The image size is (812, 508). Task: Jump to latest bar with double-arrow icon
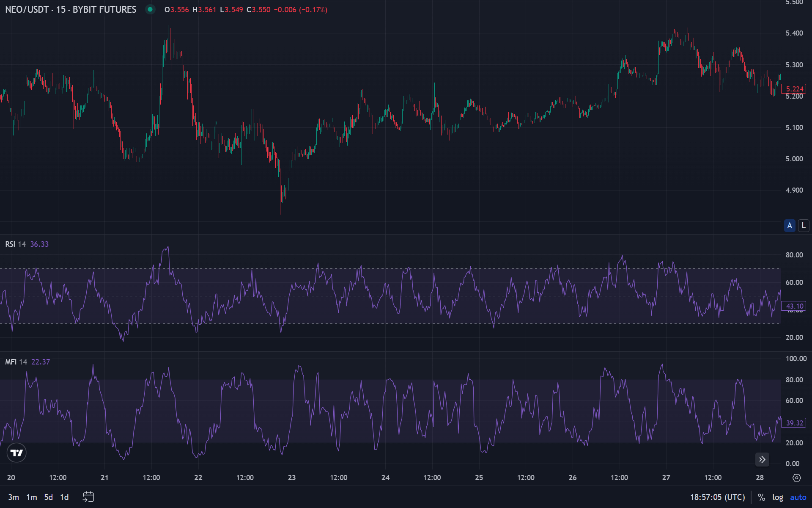[x=762, y=459]
